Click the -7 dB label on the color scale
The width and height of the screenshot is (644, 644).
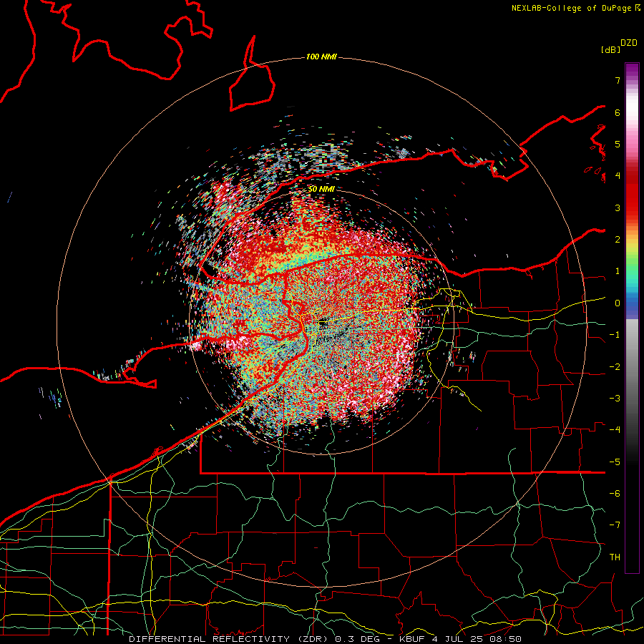click(x=615, y=525)
